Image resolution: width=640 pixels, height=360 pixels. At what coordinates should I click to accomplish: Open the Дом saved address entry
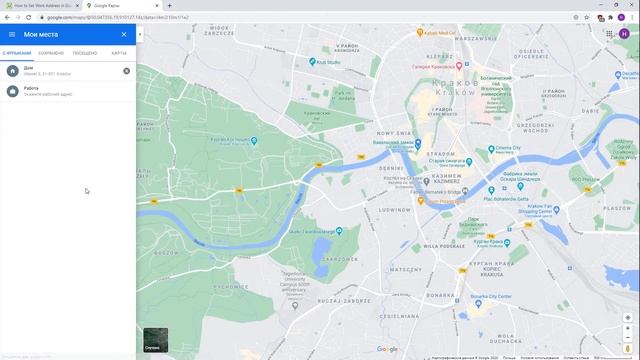[68, 71]
